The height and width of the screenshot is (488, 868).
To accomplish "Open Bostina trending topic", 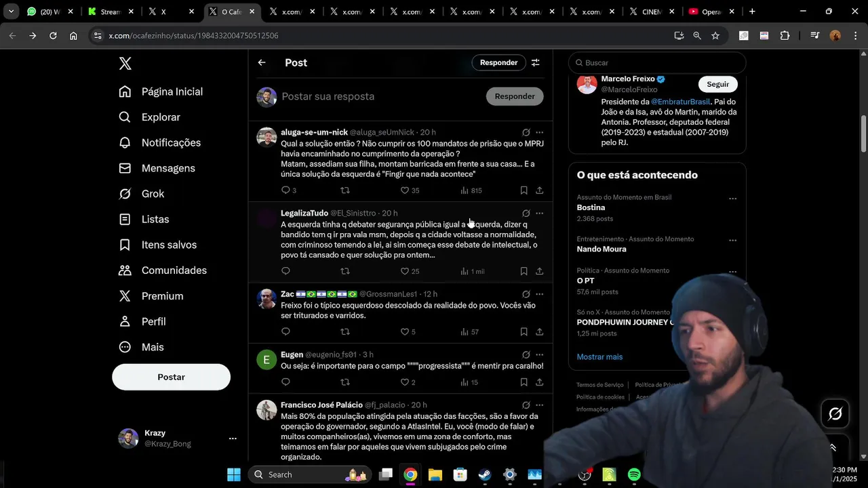I will (591, 207).
